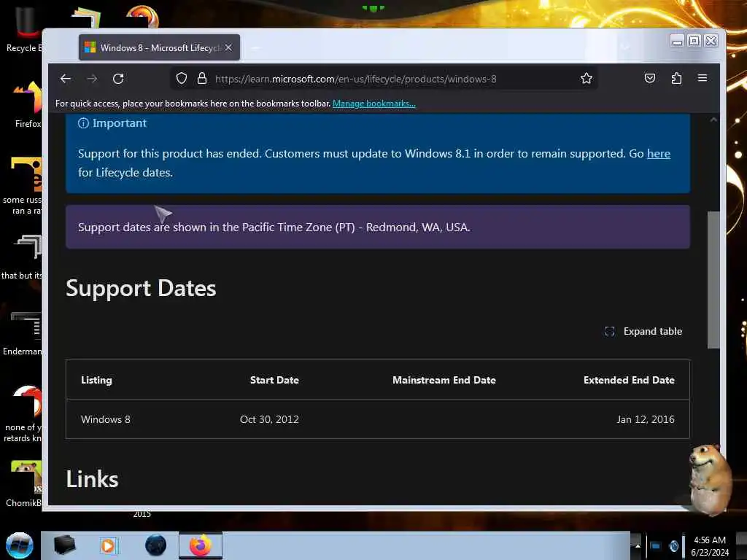Screen dimensions: 747x560
Task: Click the forward navigation arrow
Action: point(92,79)
